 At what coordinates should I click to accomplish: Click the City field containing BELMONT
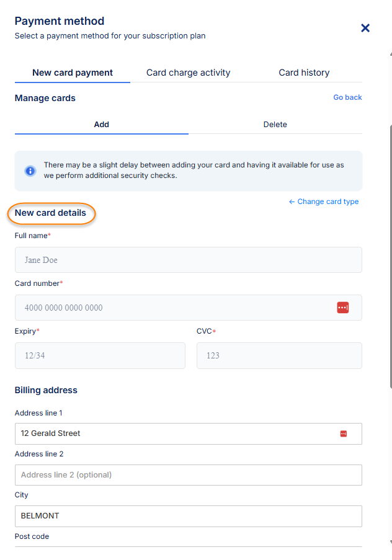(189, 516)
